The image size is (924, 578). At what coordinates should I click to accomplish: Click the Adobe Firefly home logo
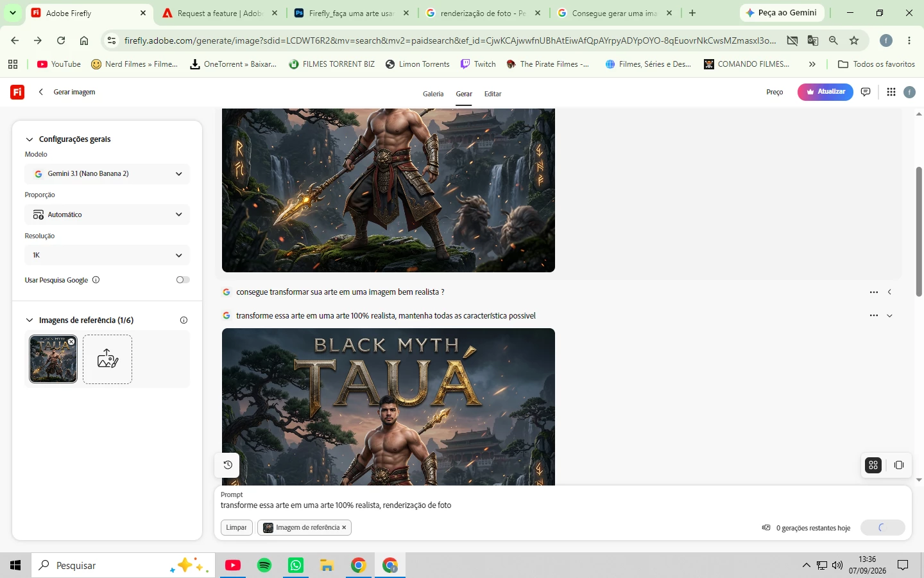(x=17, y=92)
